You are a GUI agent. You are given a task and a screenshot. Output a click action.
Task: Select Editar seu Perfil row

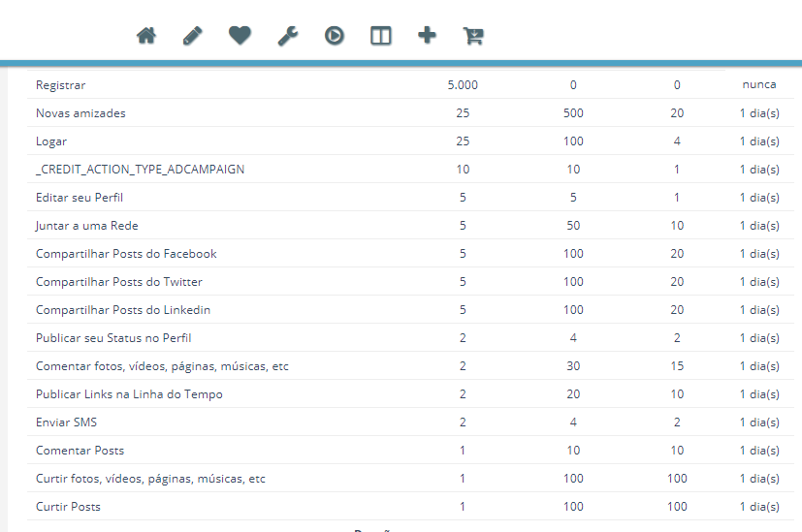pos(80,198)
